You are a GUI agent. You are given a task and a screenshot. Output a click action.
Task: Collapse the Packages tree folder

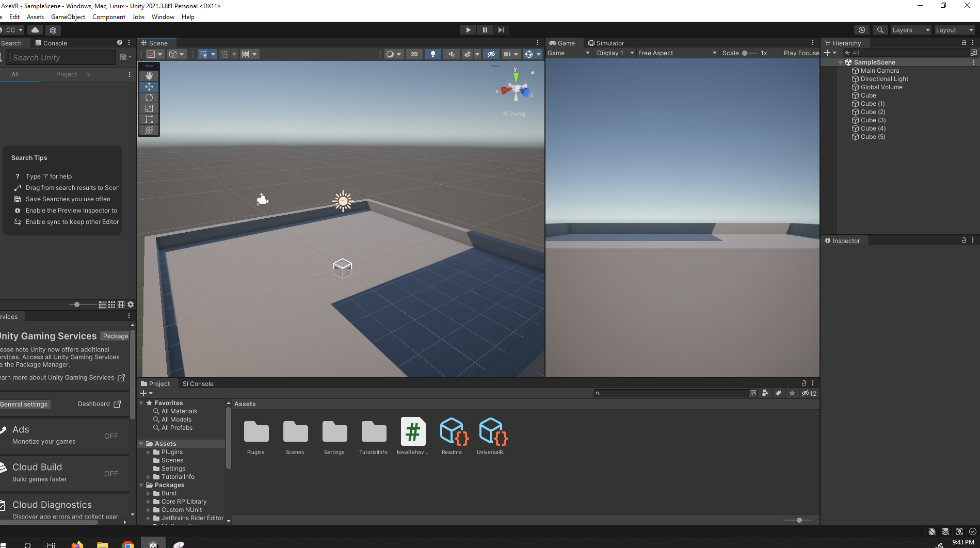[141, 485]
